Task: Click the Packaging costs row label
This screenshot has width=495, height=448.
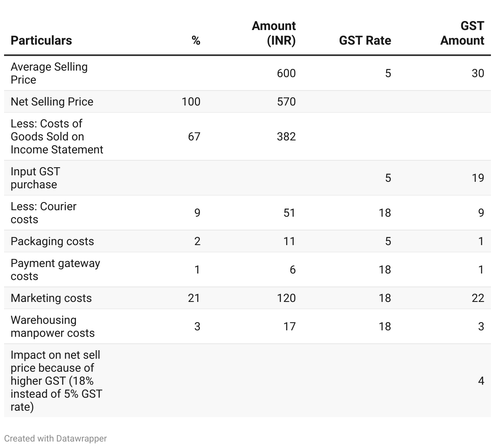Action: pyautogui.click(x=52, y=241)
